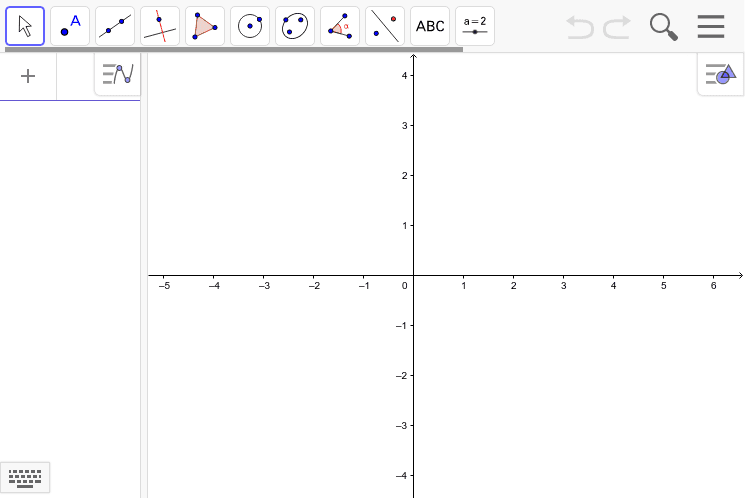The width and height of the screenshot is (745, 500).
Task: Select the Line through two points tool
Action: (x=115, y=26)
